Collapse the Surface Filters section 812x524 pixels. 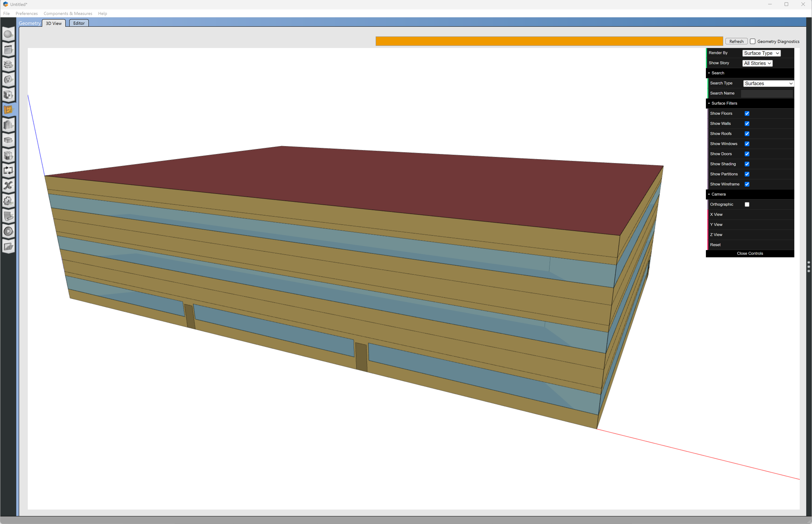pyautogui.click(x=724, y=103)
